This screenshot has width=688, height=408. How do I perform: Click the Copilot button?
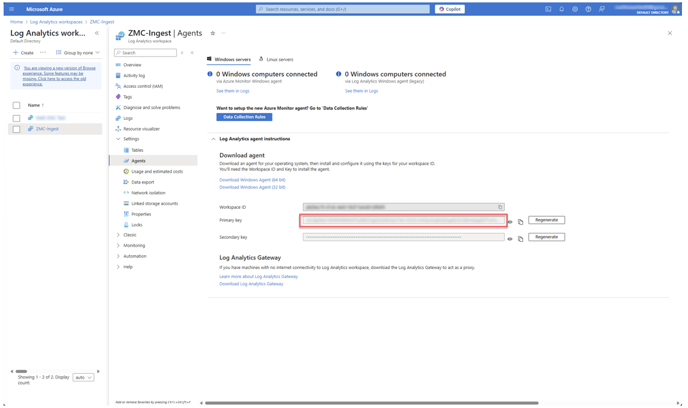click(x=450, y=9)
